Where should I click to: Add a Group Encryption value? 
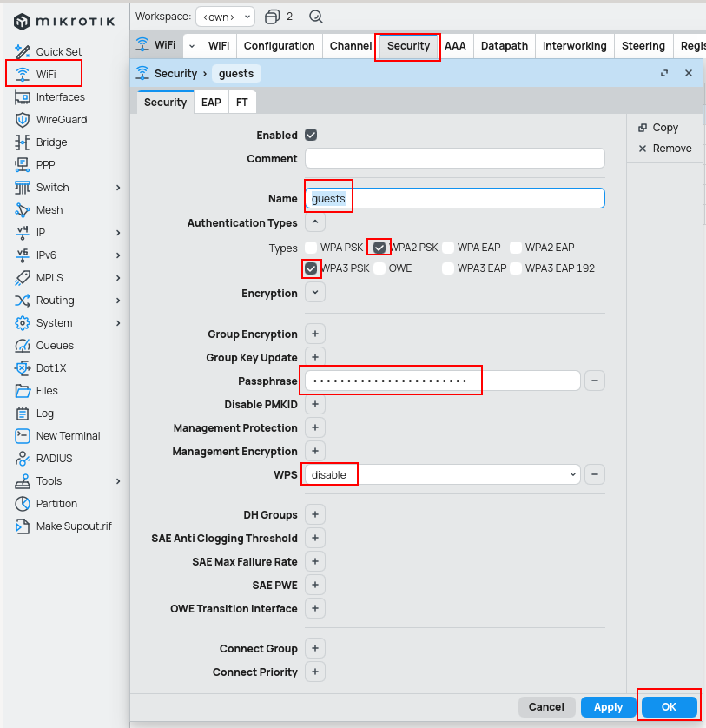tap(315, 334)
